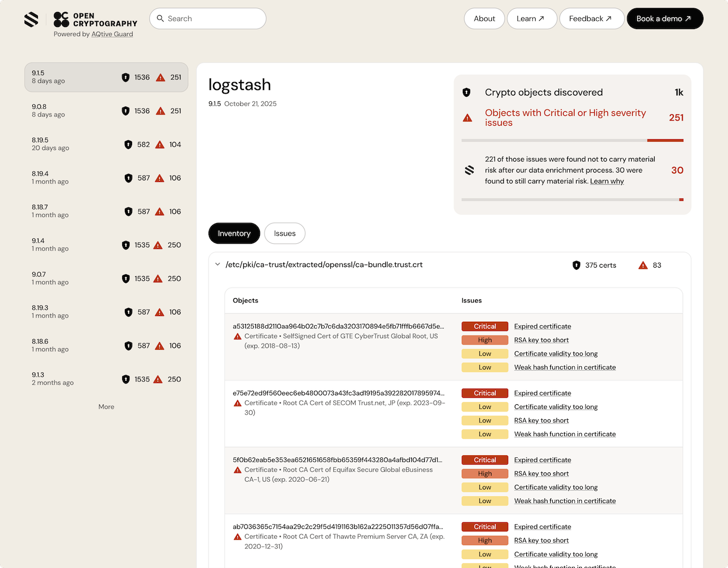Switch to the Issues tab
Viewport: 728px width, 568px height.
tap(285, 233)
